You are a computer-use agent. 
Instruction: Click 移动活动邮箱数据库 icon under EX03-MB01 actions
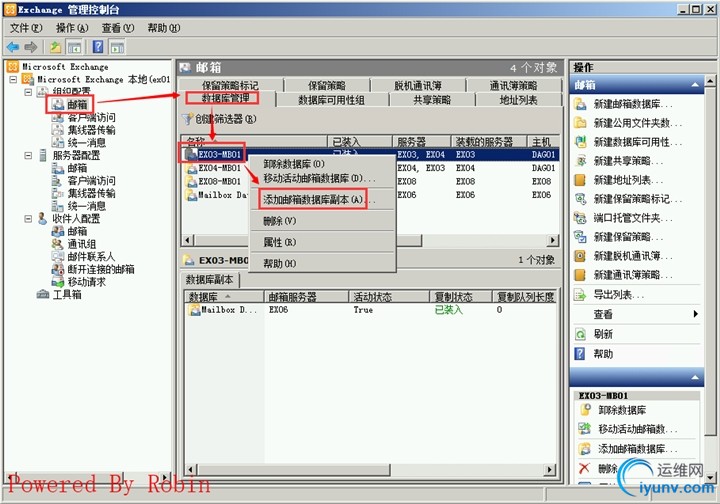[585, 429]
